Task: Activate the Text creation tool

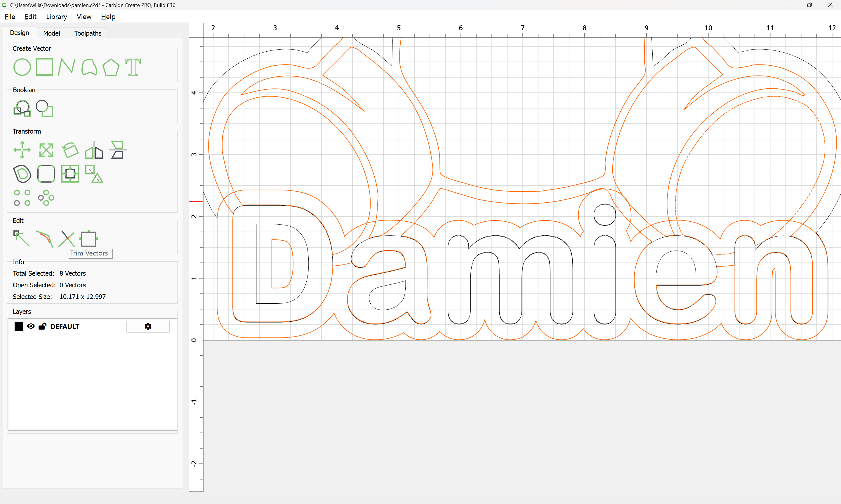Action: 133,67
